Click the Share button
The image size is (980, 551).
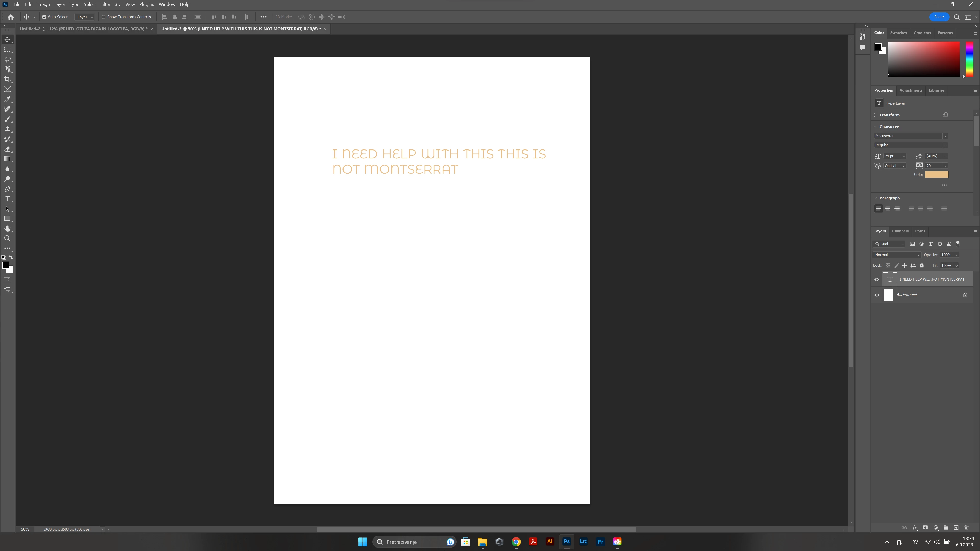coord(939,17)
